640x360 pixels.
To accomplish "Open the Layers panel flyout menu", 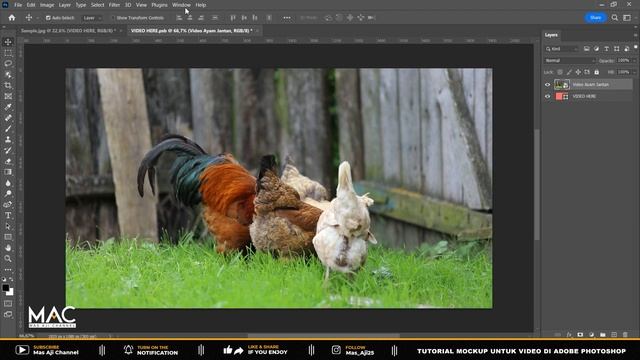I will click(x=636, y=35).
